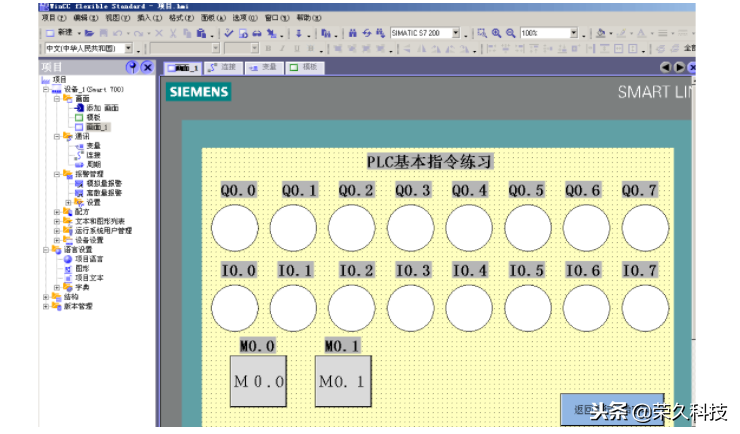The width and height of the screenshot is (740, 434).
Task: Open the SIMATIC S7 200 dropdown
Action: (455, 33)
